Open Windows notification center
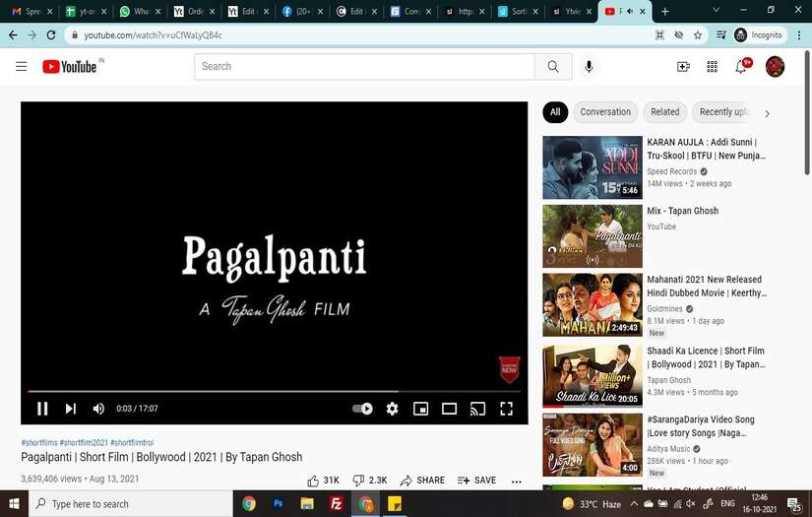Image resolution: width=812 pixels, height=517 pixels. pos(794,504)
